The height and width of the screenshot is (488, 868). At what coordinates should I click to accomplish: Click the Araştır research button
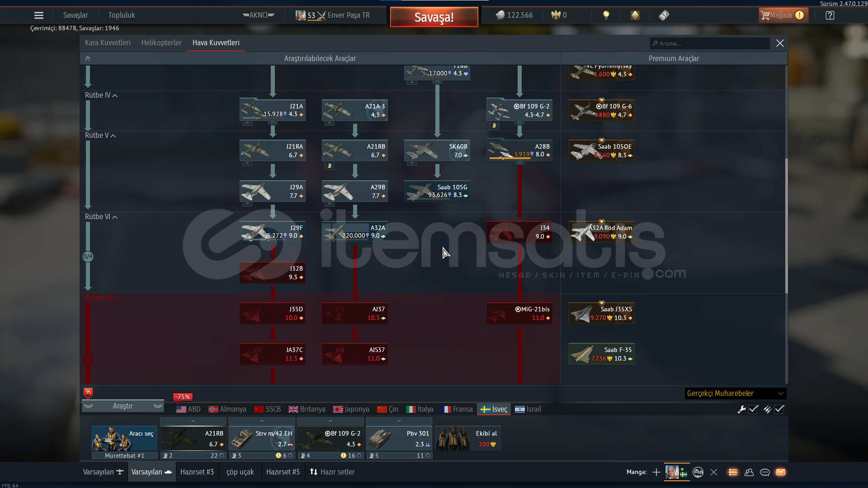(123, 406)
